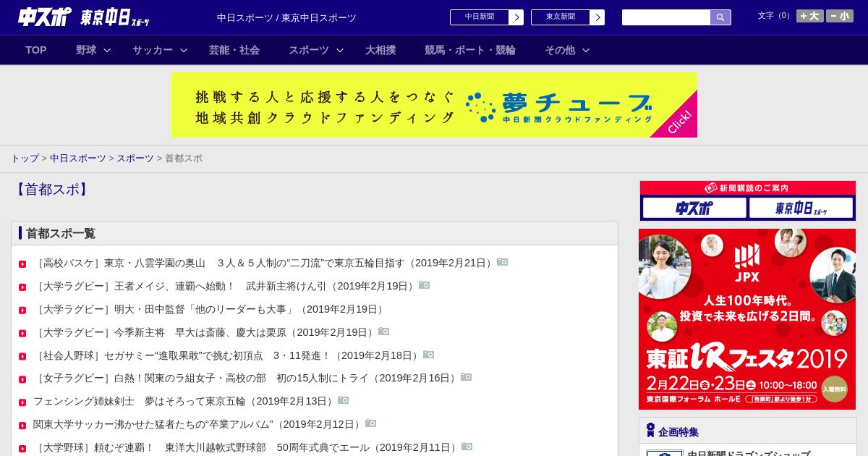
Task: Open the 東京新聞 link button
Action: tap(561, 17)
